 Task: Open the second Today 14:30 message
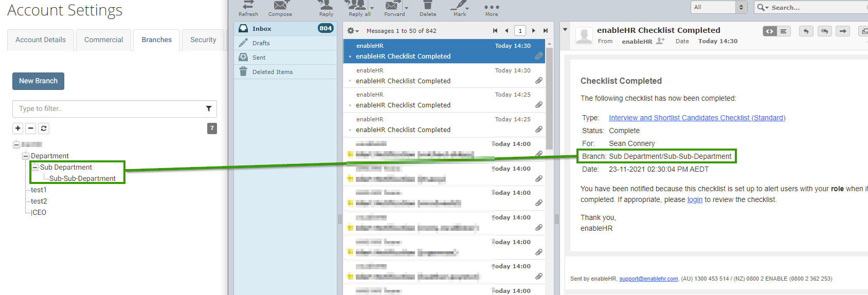coord(444,76)
